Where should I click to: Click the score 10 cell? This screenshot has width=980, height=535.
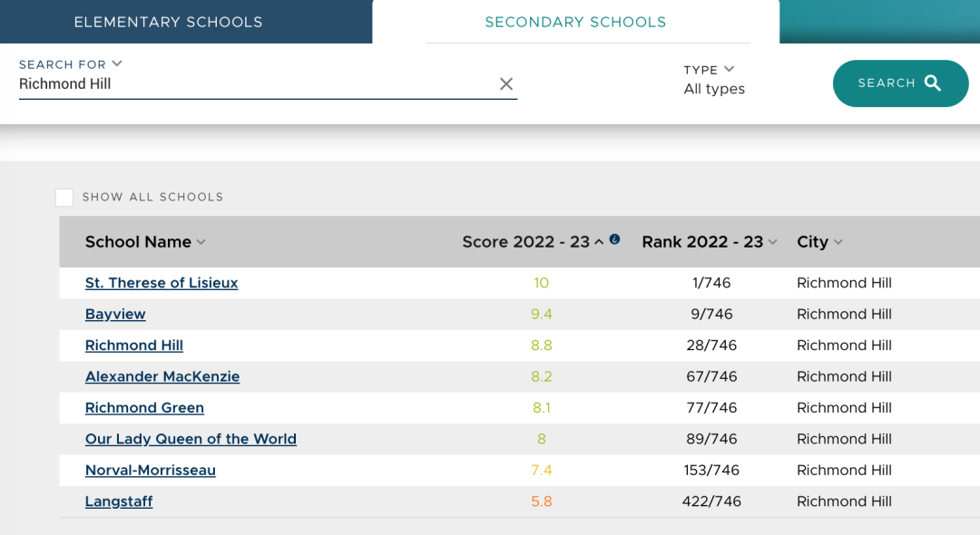pos(541,283)
